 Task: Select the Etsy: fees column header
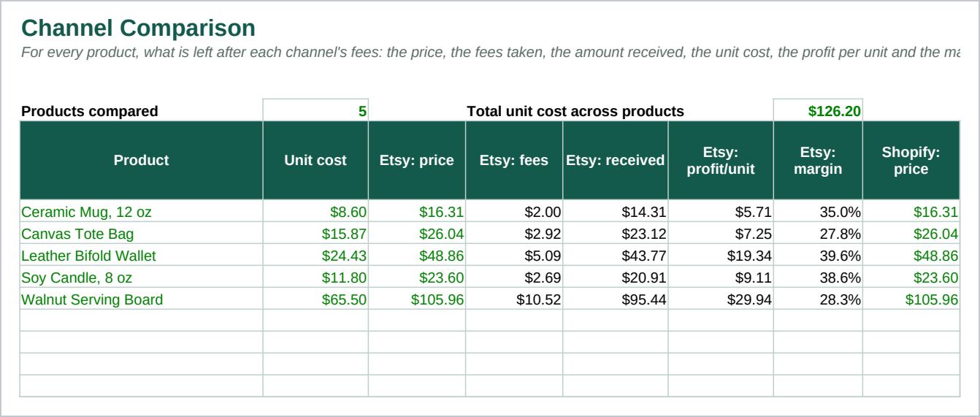(514, 160)
